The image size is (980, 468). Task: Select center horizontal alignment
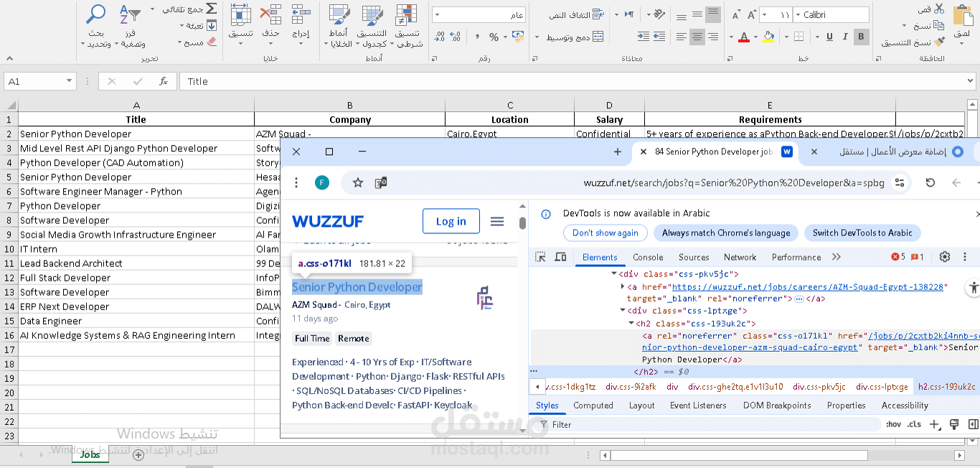click(x=697, y=37)
